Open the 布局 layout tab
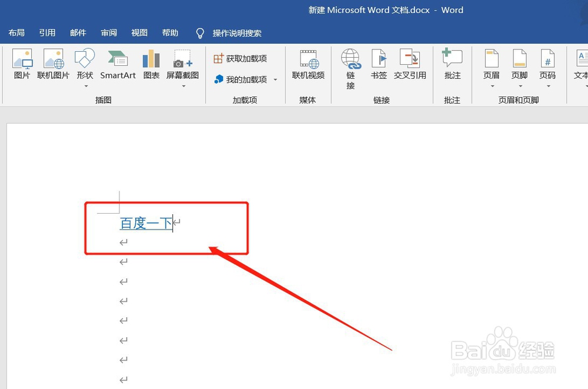Viewport: 588px width, 389px height. (x=16, y=33)
